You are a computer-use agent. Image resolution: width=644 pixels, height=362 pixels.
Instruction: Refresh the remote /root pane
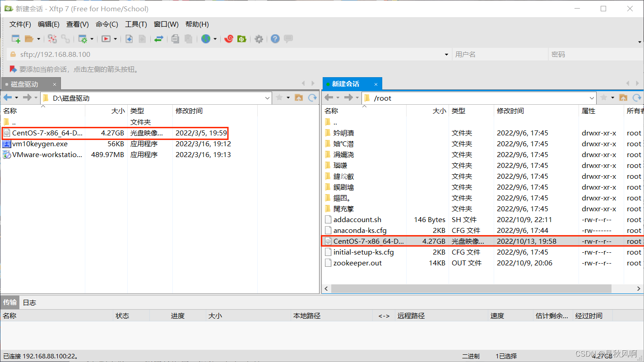pos(637,97)
